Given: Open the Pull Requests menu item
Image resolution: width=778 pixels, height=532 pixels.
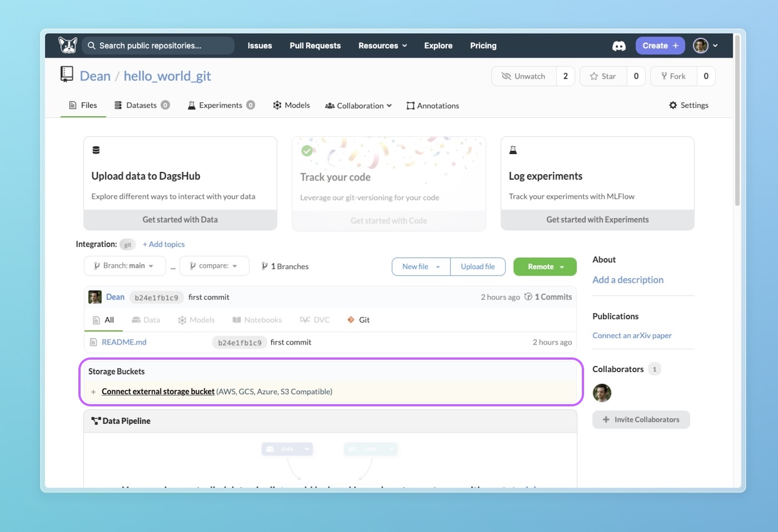Looking at the screenshot, I should (315, 46).
